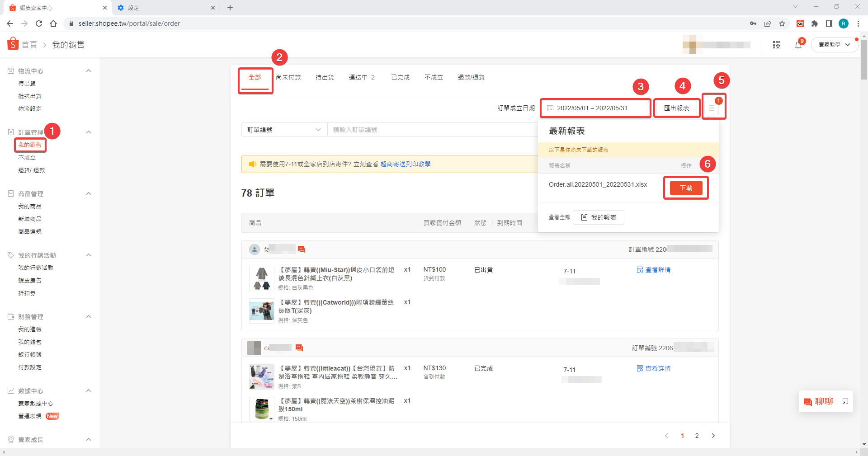Open the 訂單編號 search type dropdown
The width and height of the screenshot is (868, 456).
[284, 130]
